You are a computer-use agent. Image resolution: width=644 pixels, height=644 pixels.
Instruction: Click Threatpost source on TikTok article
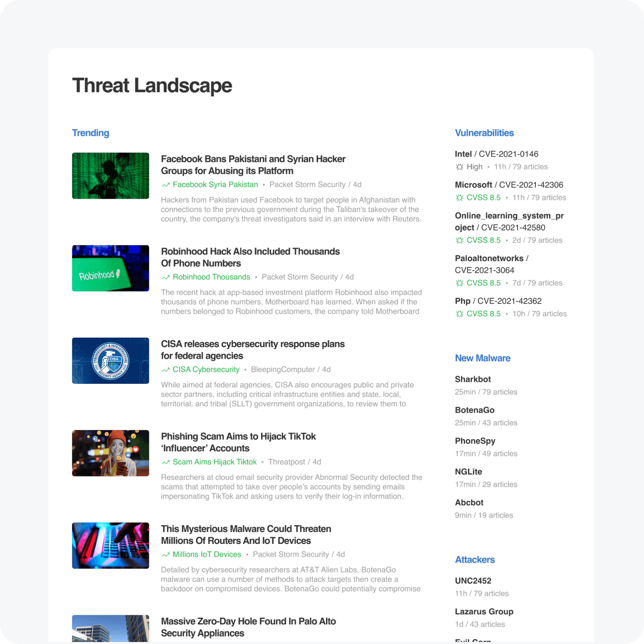(x=287, y=462)
